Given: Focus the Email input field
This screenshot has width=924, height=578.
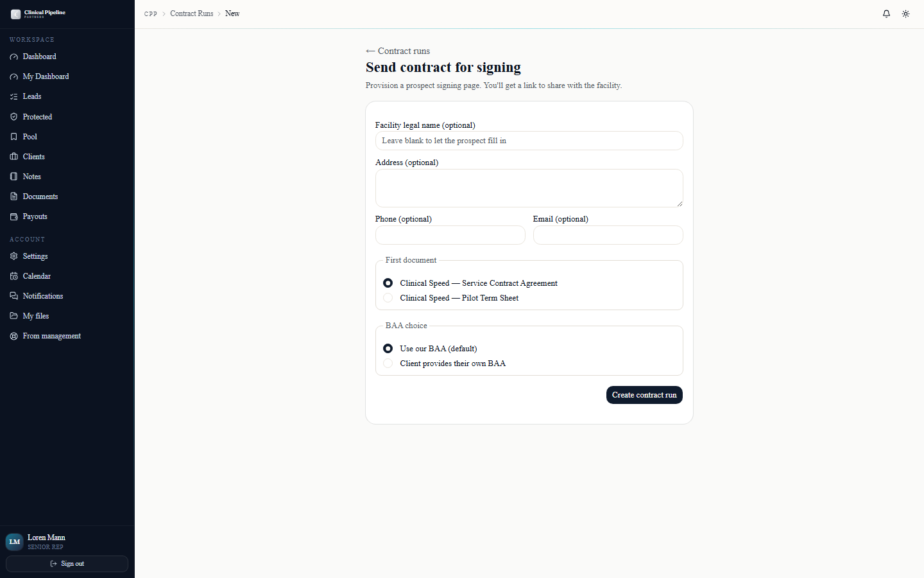Looking at the screenshot, I should 608,235.
